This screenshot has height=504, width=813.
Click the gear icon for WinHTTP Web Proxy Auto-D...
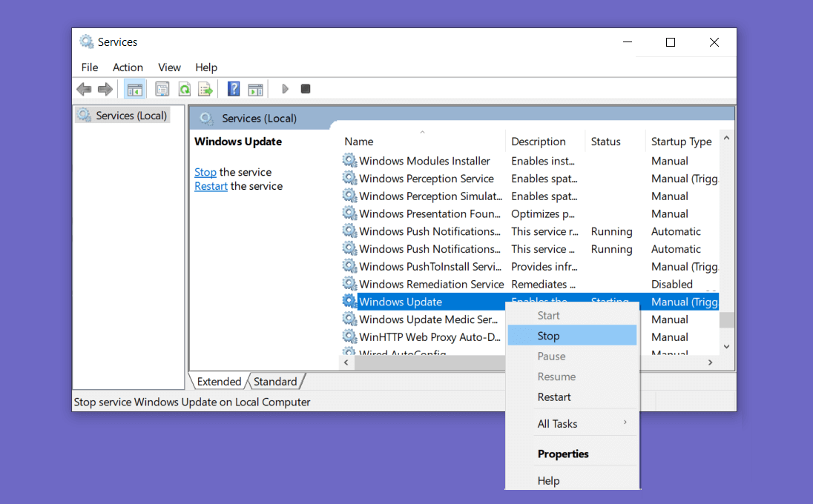[x=350, y=336]
